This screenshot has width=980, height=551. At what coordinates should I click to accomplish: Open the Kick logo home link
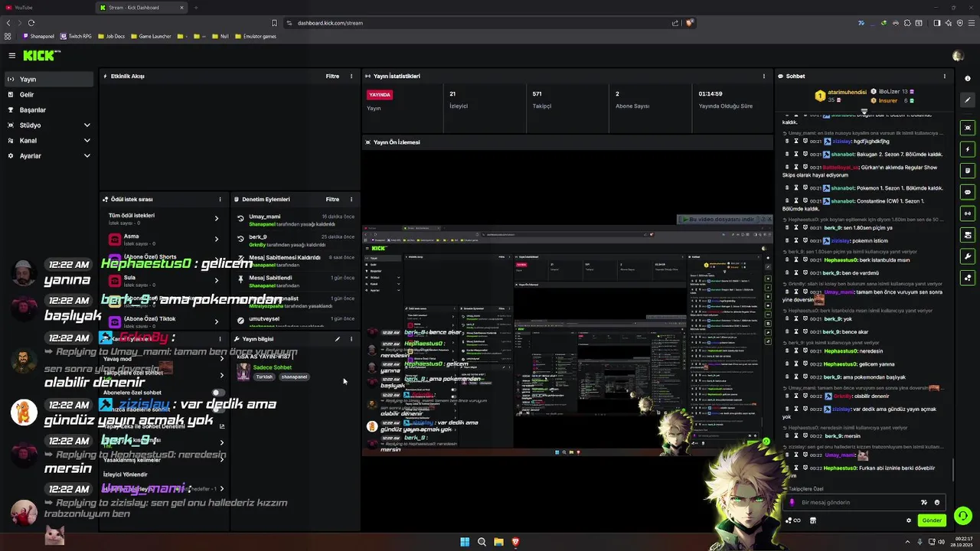coord(41,55)
